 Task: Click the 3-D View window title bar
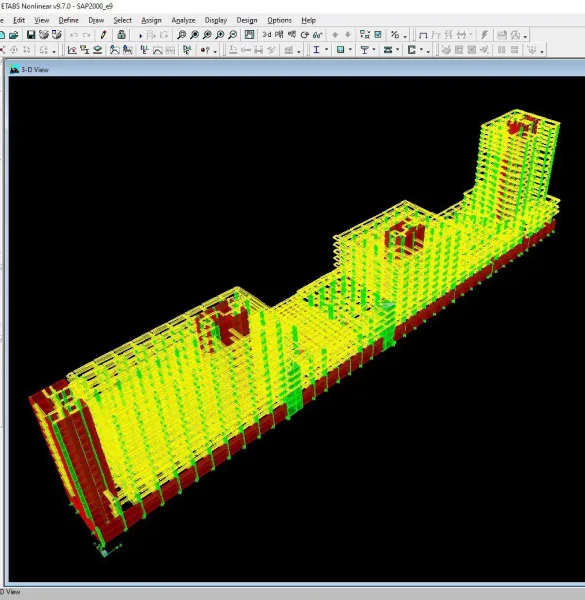pyautogui.click(x=297, y=69)
